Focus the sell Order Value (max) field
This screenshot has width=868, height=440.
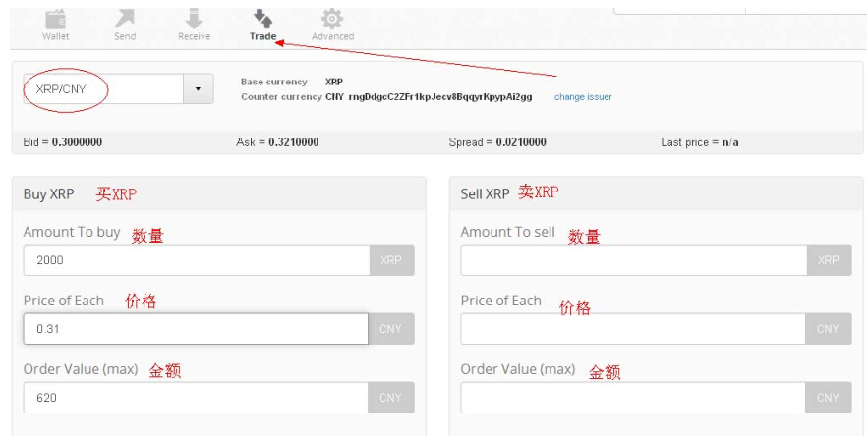point(633,398)
